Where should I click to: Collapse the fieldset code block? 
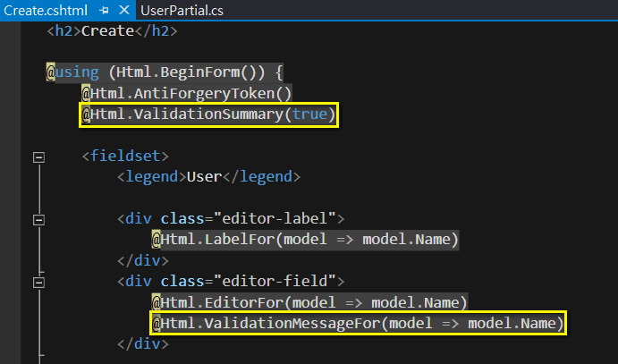coord(38,157)
